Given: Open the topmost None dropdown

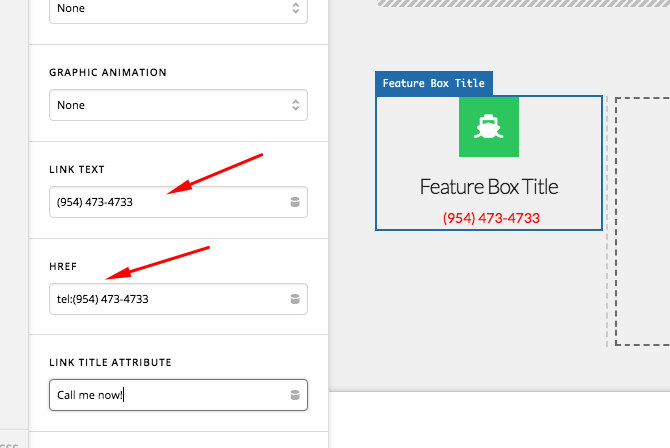Looking at the screenshot, I should [x=178, y=9].
